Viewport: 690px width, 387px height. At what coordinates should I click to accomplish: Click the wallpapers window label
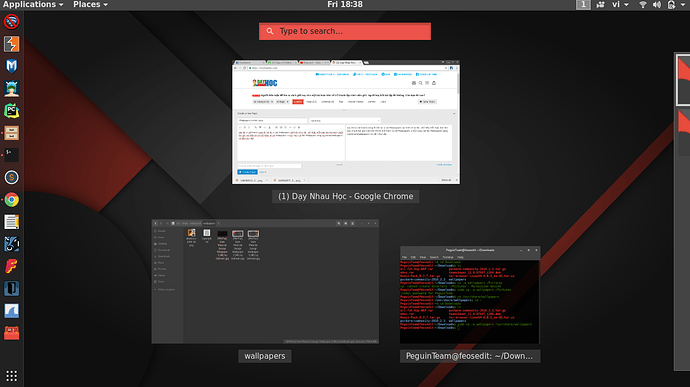pos(264,356)
